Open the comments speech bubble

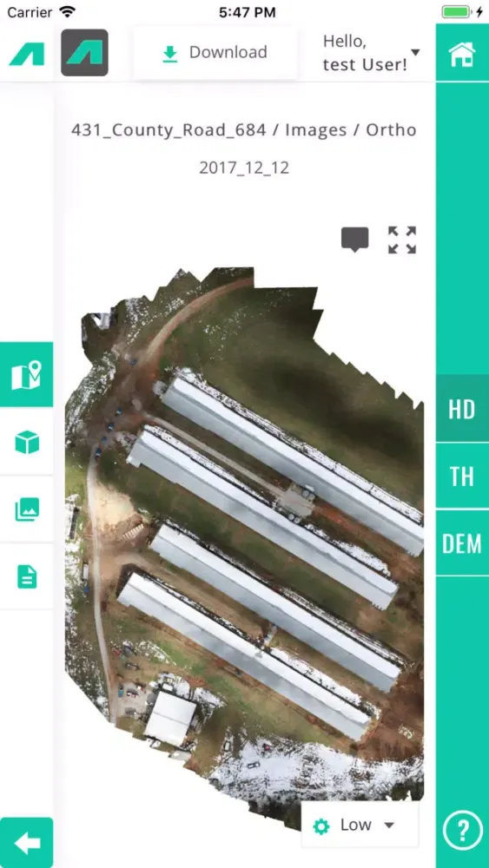354,240
